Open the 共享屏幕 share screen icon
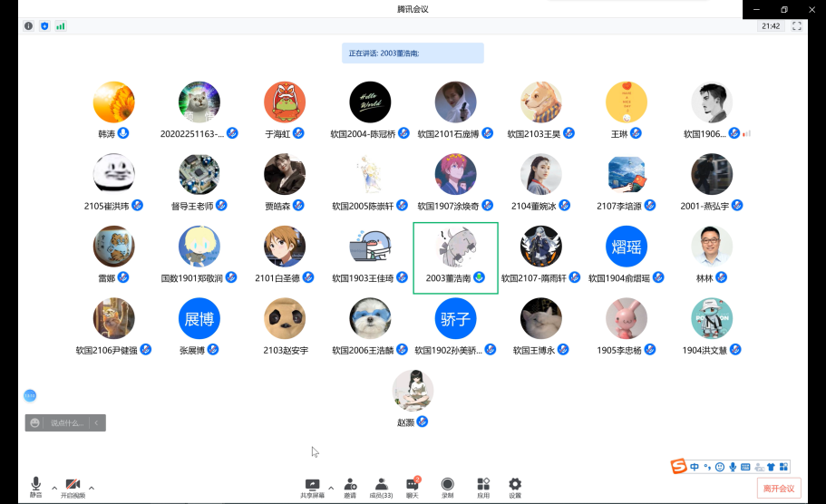826x504 pixels. [x=313, y=489]
